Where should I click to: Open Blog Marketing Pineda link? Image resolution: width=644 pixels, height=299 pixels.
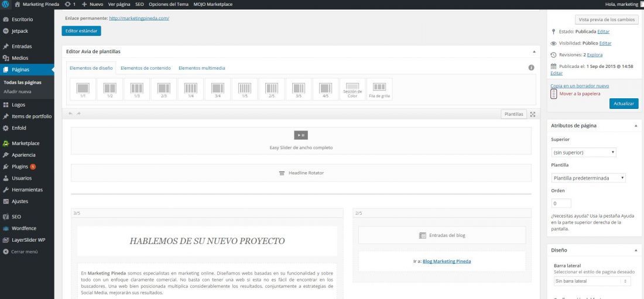click(x=447, y=261)
